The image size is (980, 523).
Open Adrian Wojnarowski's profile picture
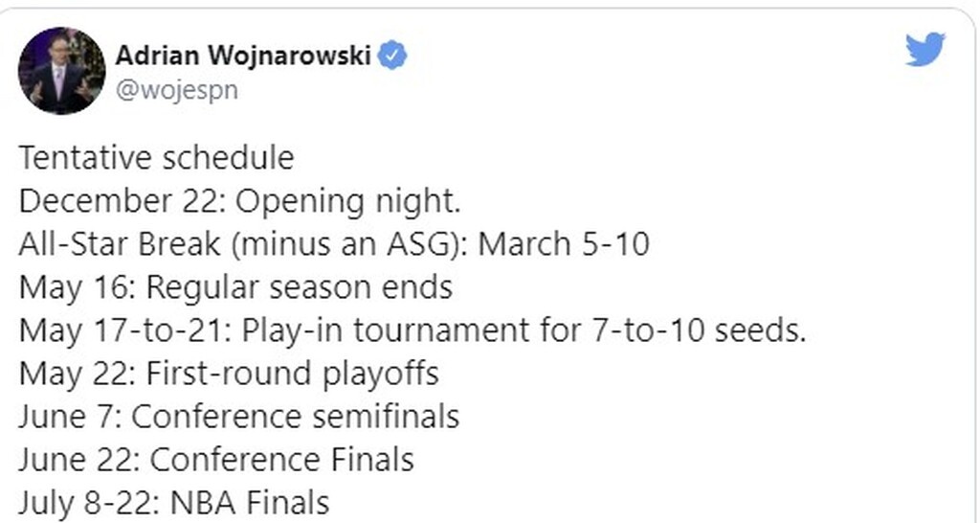click(x=61, y=71)
